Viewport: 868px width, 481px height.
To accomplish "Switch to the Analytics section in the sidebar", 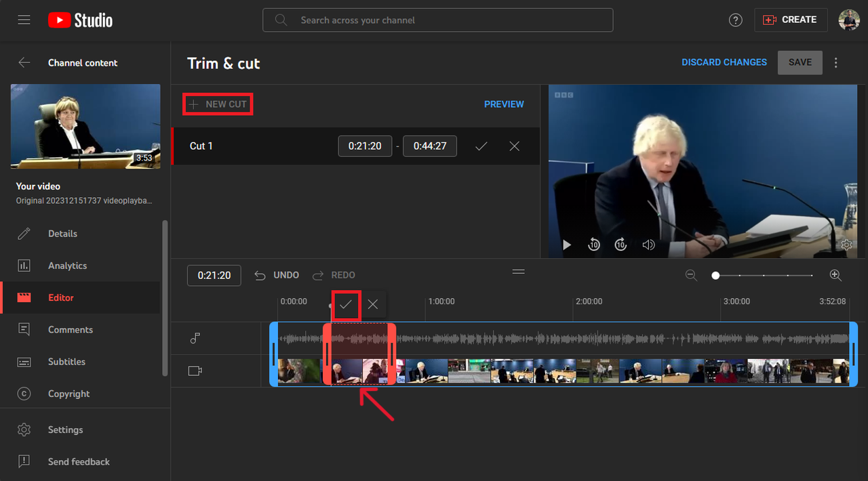I will (x=67, y=266).
